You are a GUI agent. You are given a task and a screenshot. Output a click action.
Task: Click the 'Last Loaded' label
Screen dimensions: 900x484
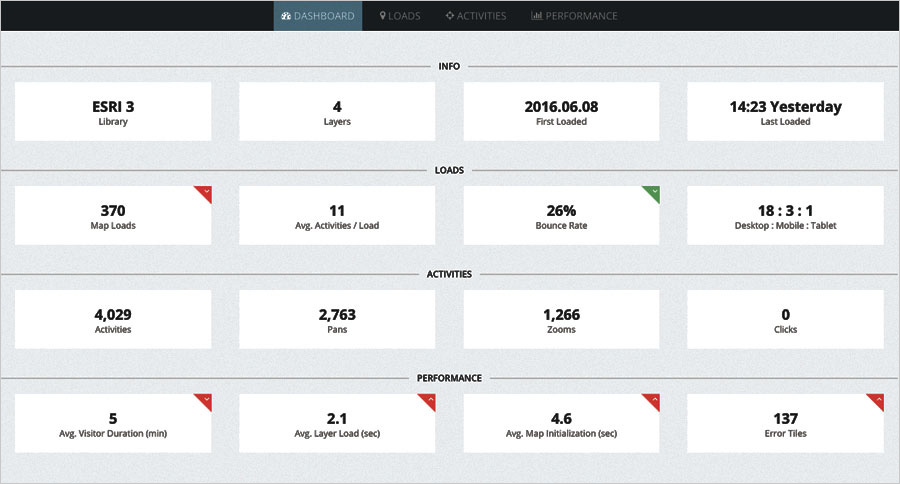(x=785, y=122)
